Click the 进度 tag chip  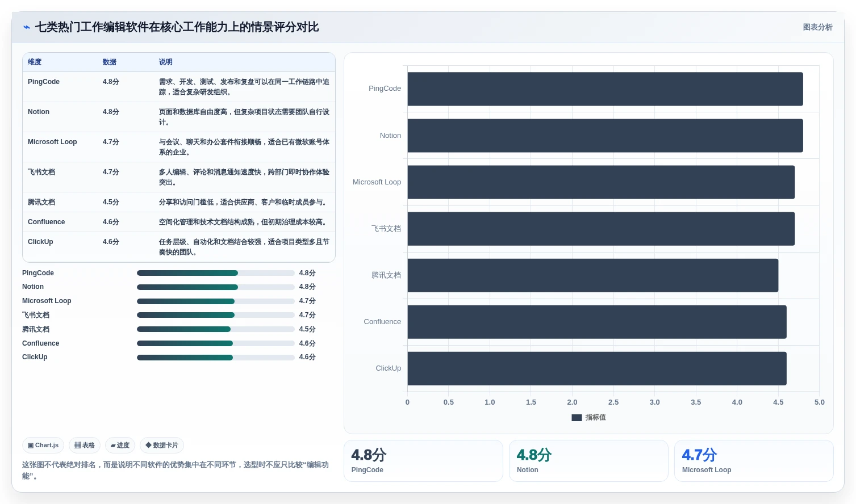[120, 446]
